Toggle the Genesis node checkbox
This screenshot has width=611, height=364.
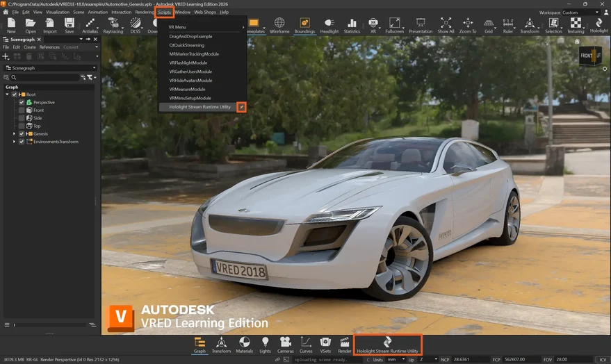22,133
